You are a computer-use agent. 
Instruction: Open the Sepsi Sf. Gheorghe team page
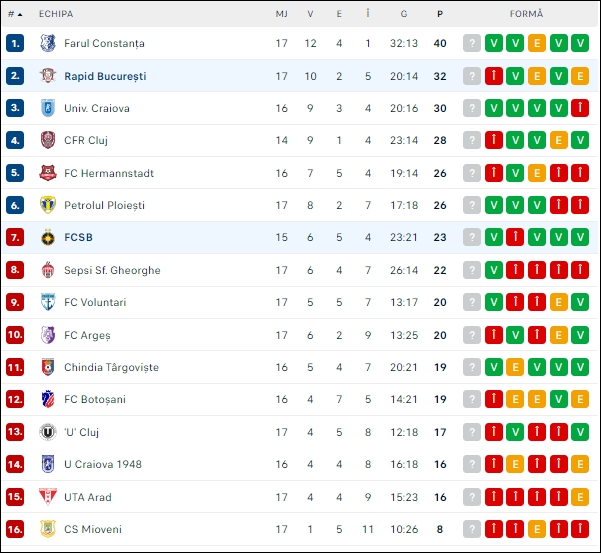pos(112,270)
